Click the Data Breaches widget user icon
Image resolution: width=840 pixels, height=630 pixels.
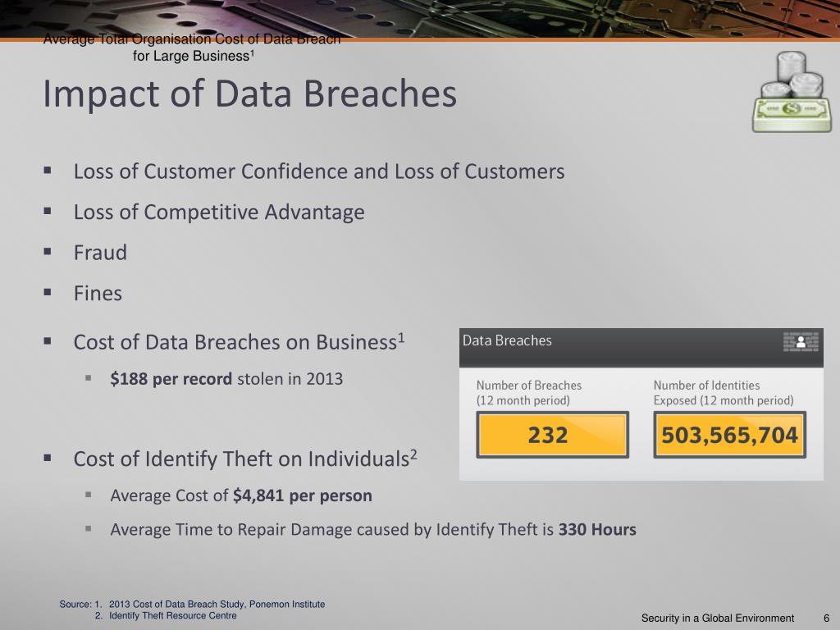click(x=801, y=342)
